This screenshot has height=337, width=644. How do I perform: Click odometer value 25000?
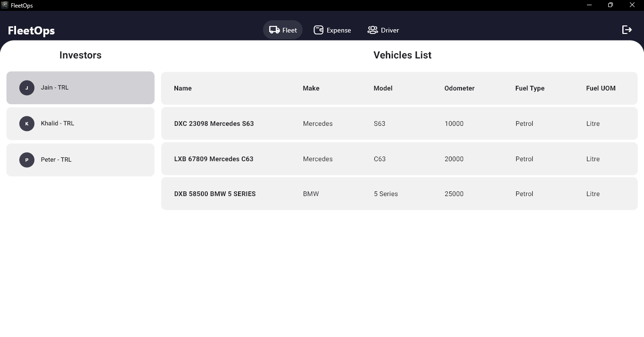click(x=454, y=194)
